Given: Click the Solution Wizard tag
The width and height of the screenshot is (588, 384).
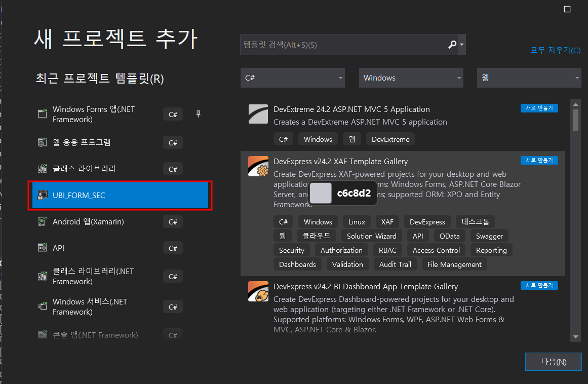Looking at the screenshot, I should tap(372, 236).
